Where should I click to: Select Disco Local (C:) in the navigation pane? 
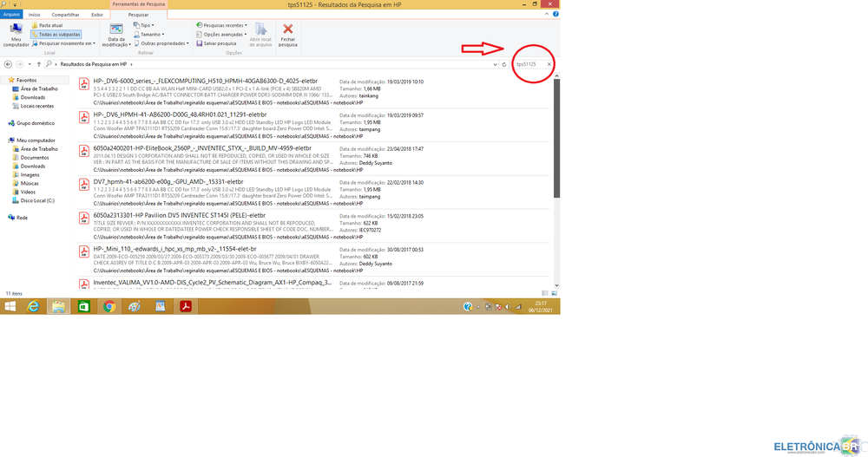click(x=37, y=200)
